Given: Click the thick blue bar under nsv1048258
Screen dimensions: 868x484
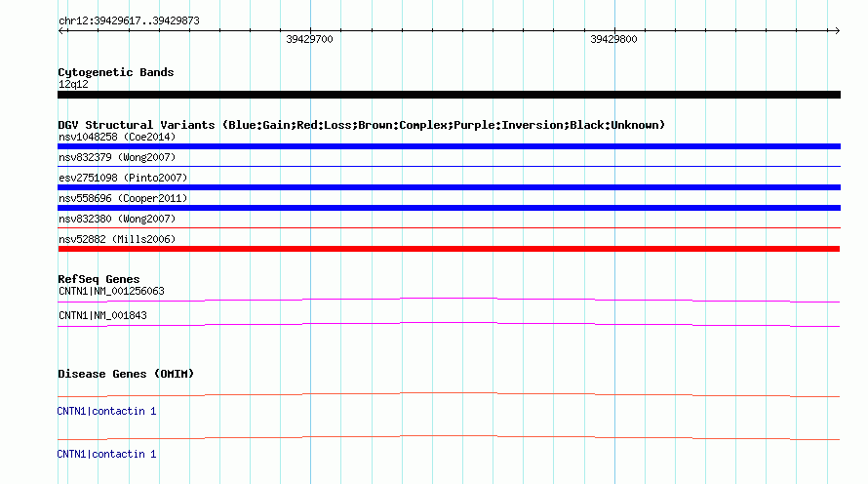Looking at the screenshot, I should click(449, 146).
